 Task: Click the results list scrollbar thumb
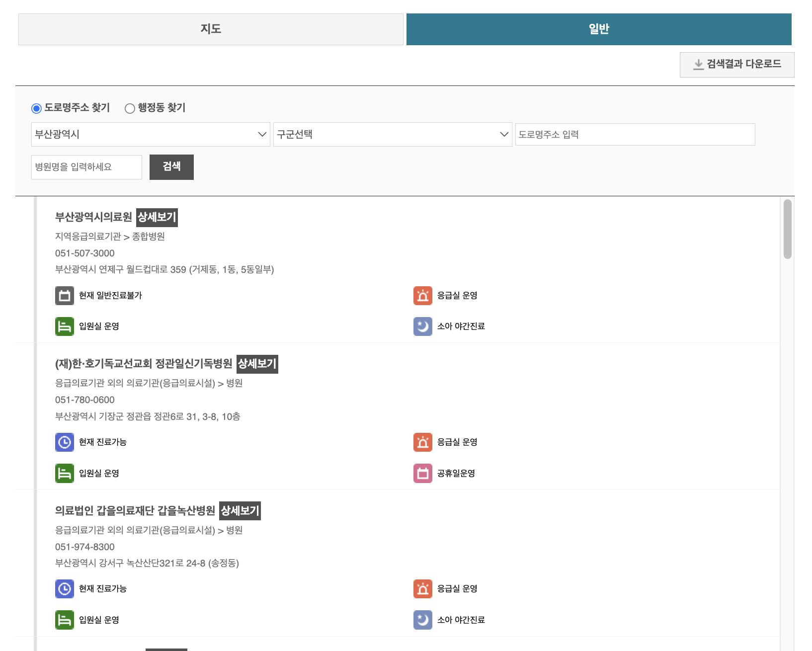787,229
